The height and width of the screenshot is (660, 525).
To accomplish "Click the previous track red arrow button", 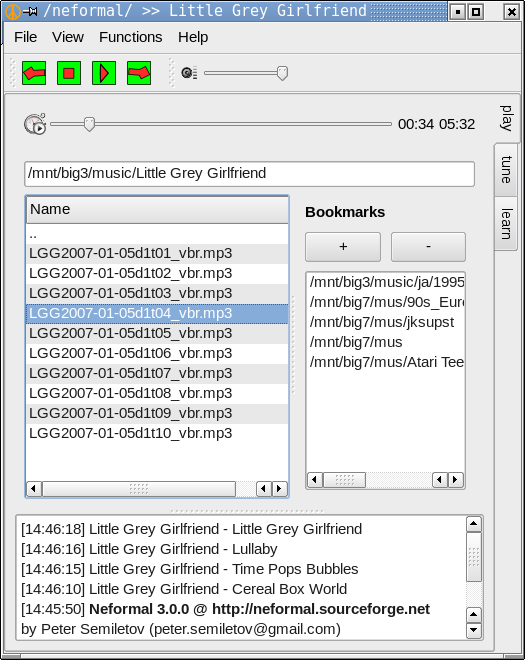I will pyautogui.click(x=34, y=73).
